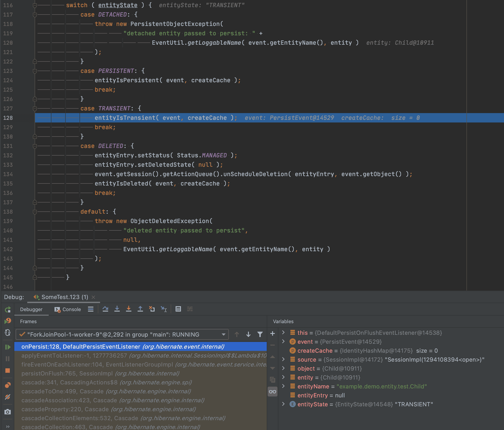Click the Step Into icon
The height and width of the screenshot is (430, 504).
117,309
